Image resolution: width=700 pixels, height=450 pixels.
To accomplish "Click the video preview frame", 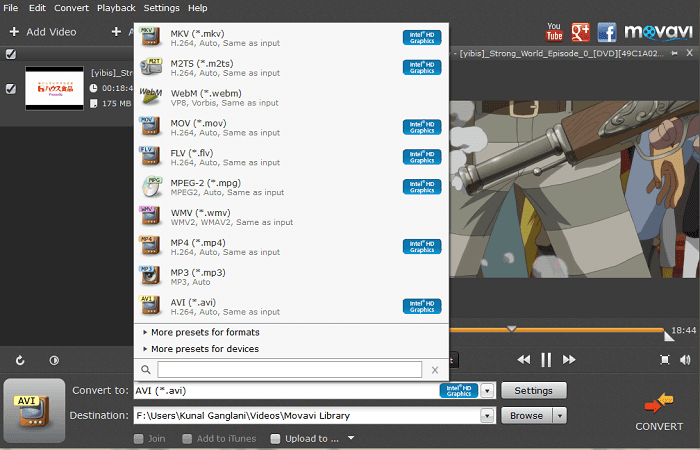I will (575, 189).
